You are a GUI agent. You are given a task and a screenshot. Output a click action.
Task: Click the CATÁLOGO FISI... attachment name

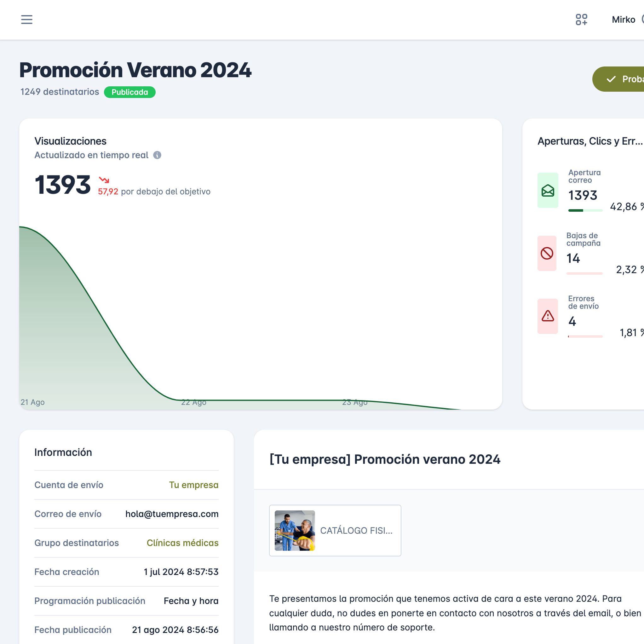click(356, 530)
